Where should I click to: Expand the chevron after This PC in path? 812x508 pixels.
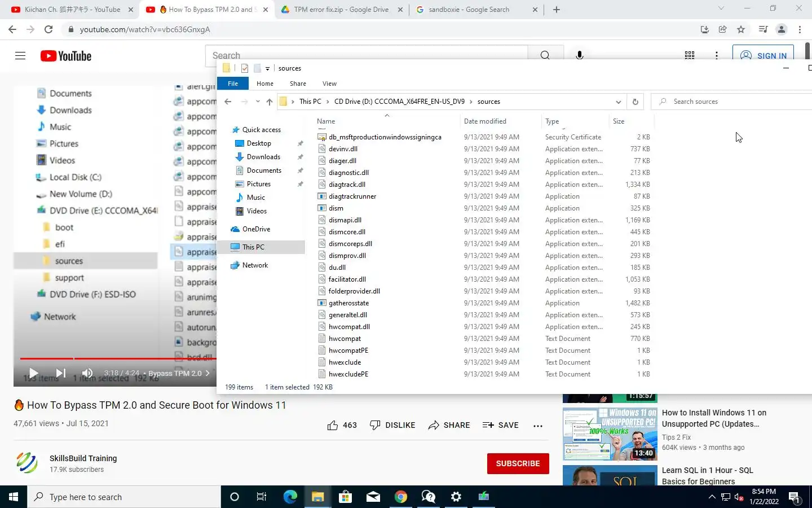(x=328, y=102)
